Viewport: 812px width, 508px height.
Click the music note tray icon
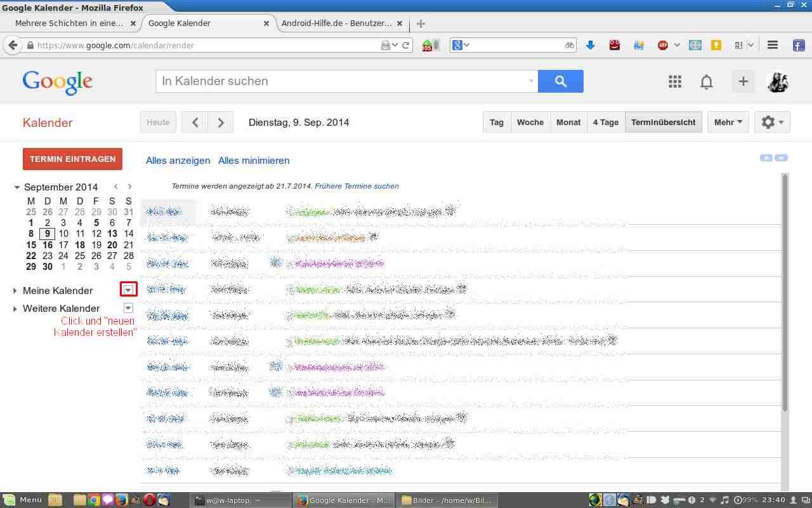[725, 500]
